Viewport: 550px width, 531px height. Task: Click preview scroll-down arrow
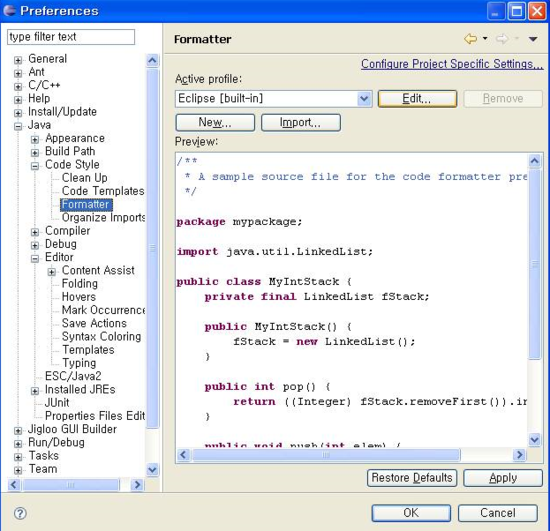click(x=534, y=439)
